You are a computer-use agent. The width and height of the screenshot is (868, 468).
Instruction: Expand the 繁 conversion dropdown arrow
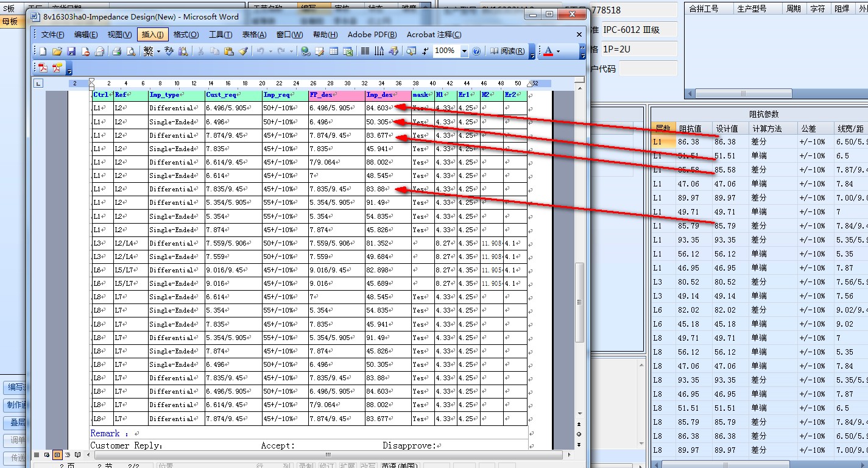158,51
